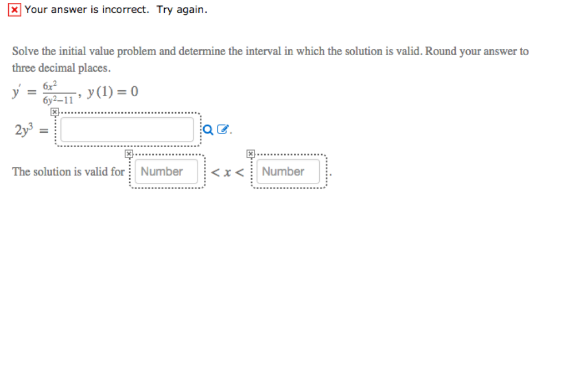Image resolution: width=588 pixels, height=368 pixels.
Task: Focus the Number field left of the inequality
Action: [165, 171]
